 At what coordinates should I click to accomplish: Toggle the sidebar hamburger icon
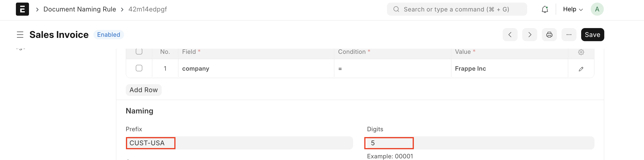(20, 35)
